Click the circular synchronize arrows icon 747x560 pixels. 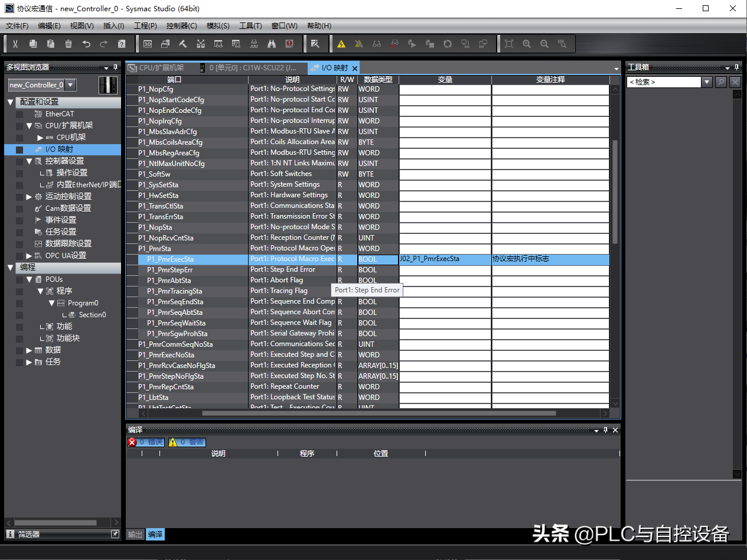(448, 44)
